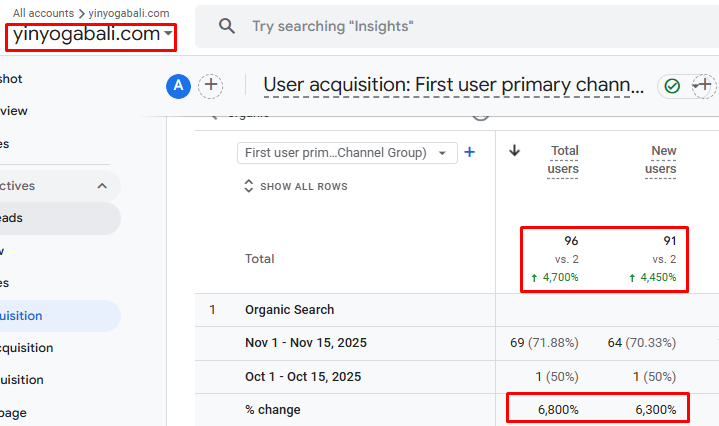Click the blue A segment avatar
This screenshot has width=719, height=426.
point(178,86)
